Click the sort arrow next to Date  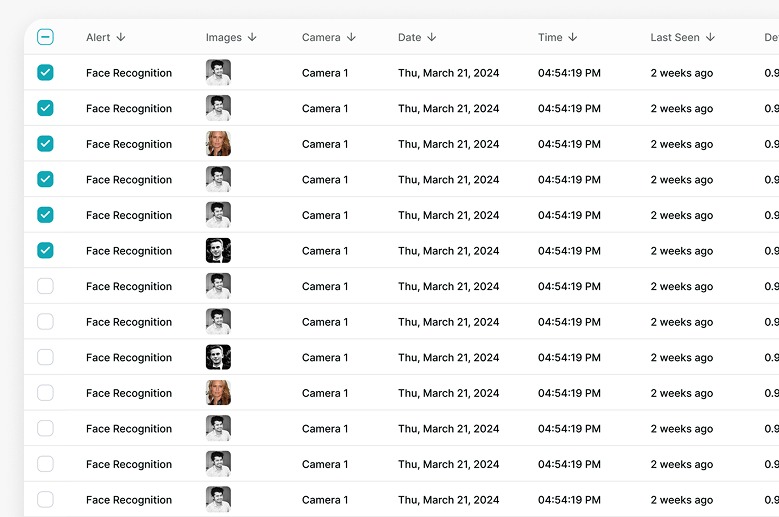[x=432, y=37]
